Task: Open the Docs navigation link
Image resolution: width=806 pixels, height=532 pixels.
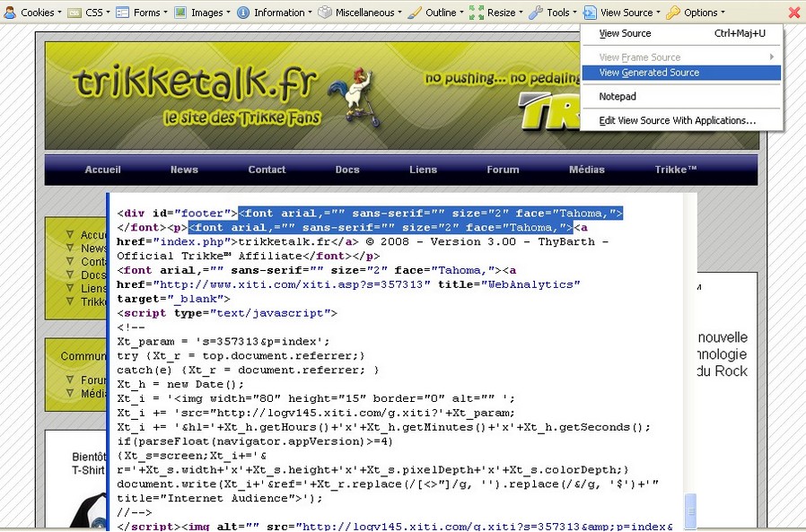Action: tap(347, 170)
